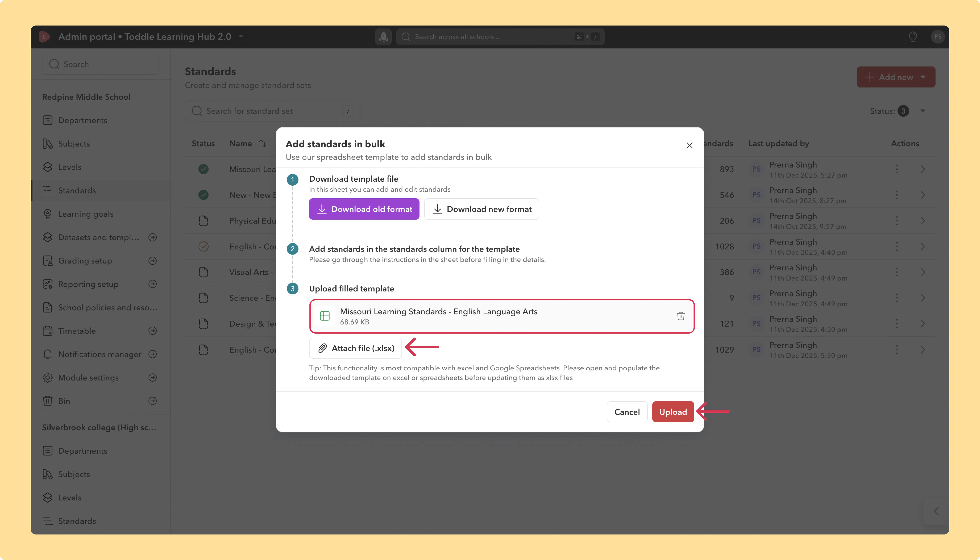Viewport: 980px width, 560px height.
Task: Click the Datasets and templates layers icon
Action: tap(47, 237)
